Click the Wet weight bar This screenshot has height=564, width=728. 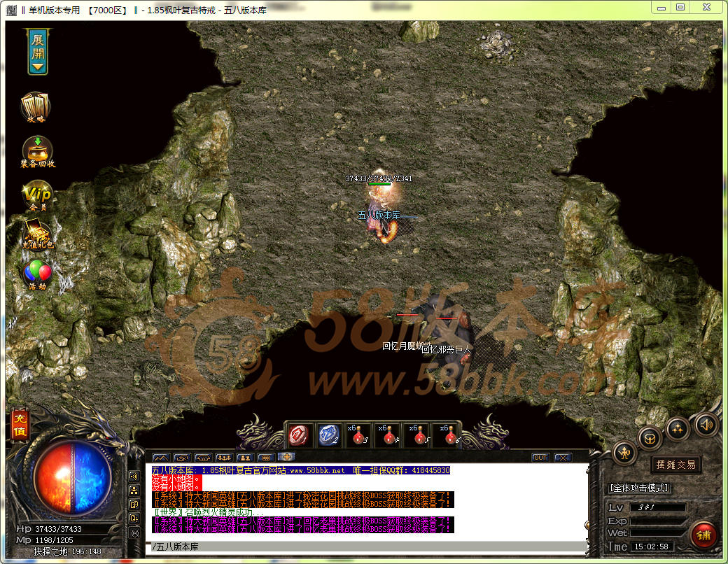[657, 533]
